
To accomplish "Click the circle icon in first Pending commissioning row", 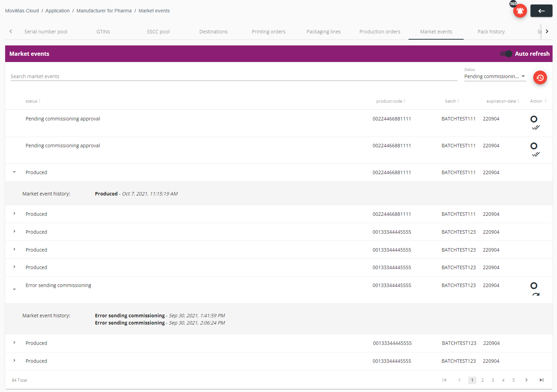I will tap(534, 119).
